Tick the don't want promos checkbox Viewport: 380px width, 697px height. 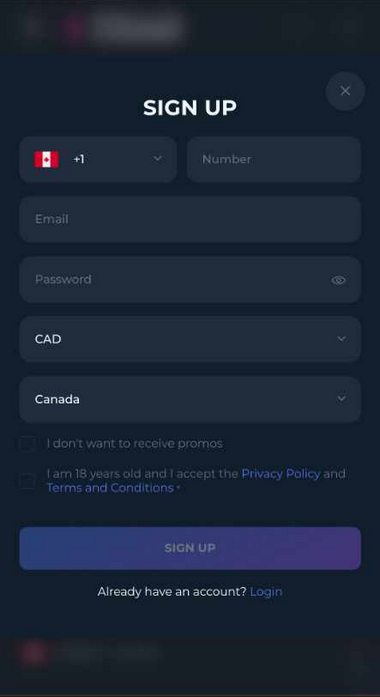tap(27, 444)
